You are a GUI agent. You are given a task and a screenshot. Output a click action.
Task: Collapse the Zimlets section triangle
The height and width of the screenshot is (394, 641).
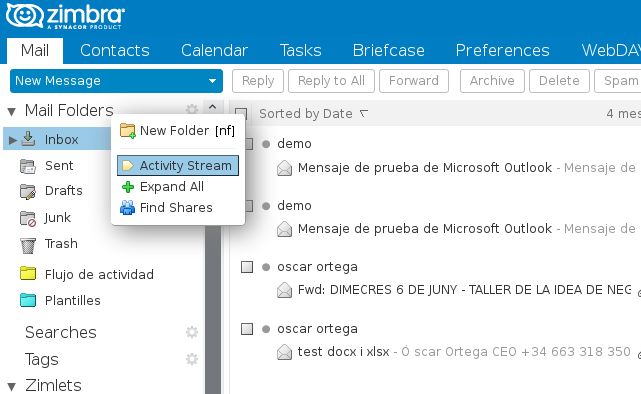pyautogui.click(x=11, y=386)
